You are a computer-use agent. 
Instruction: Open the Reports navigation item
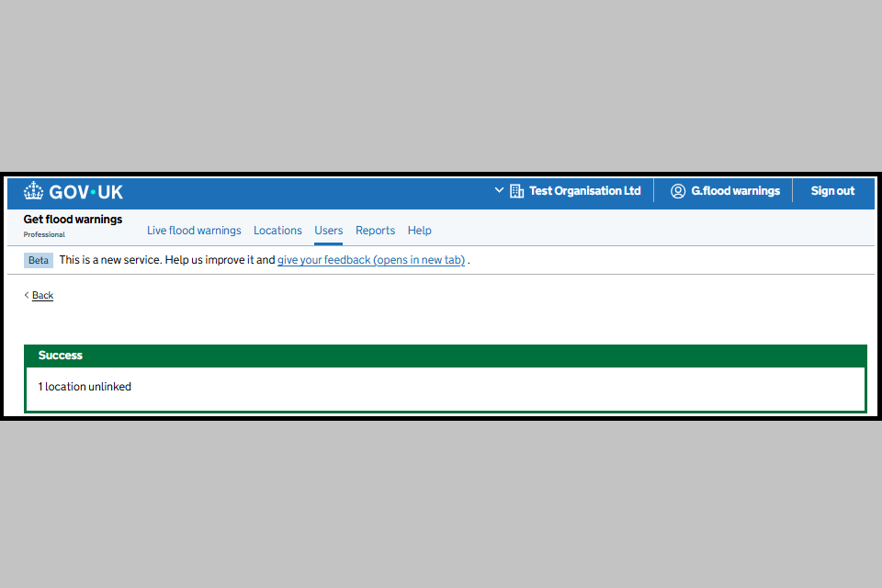click(375, 231)
